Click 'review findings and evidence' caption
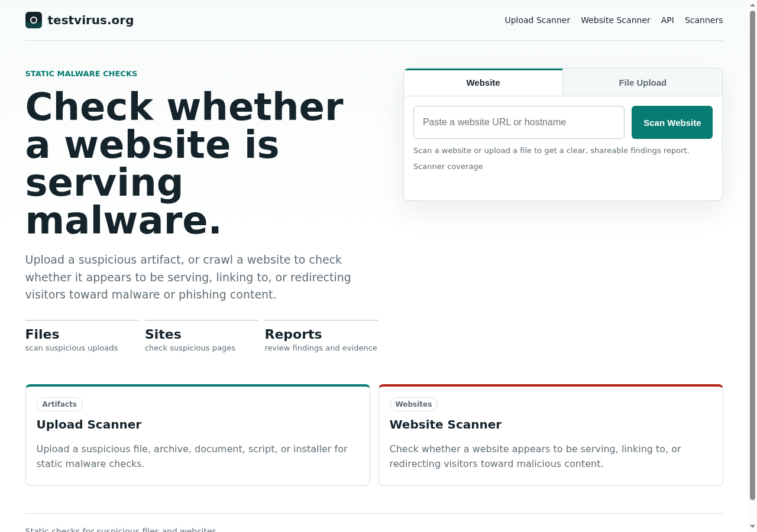757x532 pixels. pos(321,348)
